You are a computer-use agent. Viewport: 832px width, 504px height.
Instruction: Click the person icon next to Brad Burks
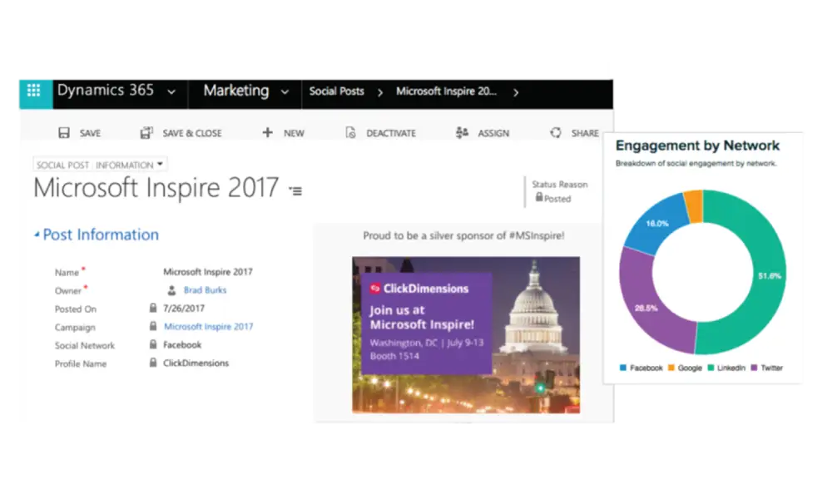tap(171, 290)
